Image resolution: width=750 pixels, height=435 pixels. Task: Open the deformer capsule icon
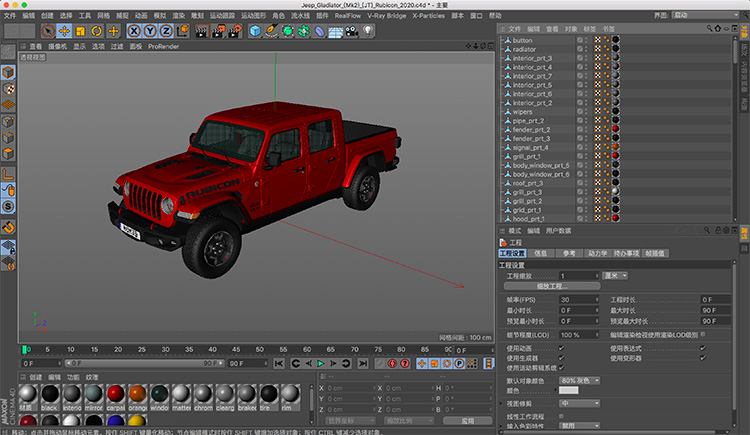click(x=320, y=31)
